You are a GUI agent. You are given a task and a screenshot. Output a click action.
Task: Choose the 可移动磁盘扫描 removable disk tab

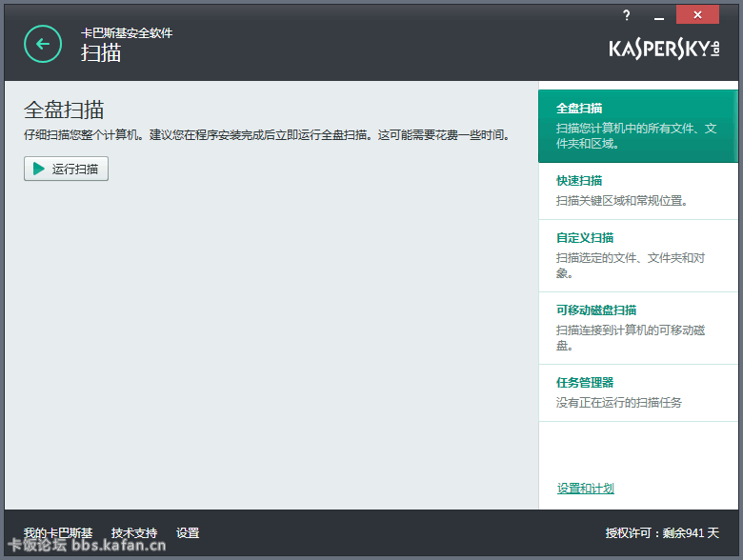click(x=638, y=329)
